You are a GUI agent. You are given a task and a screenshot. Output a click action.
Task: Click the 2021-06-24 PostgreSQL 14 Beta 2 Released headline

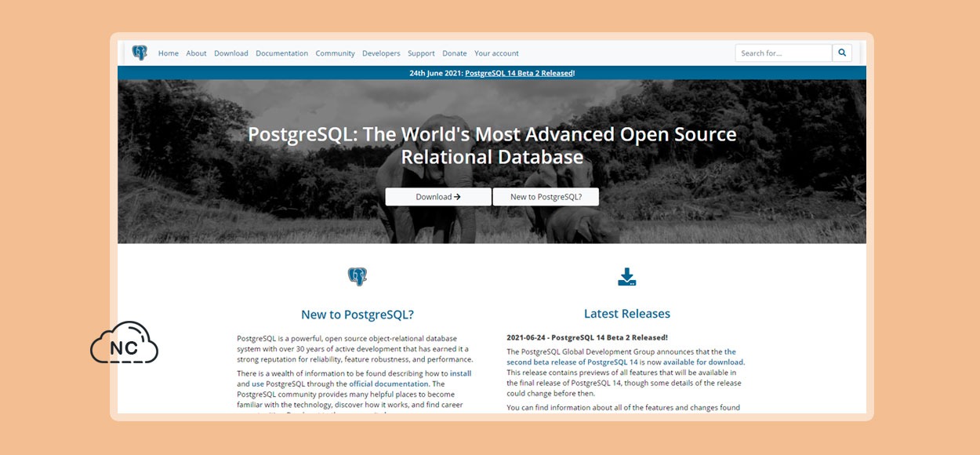[x=587, y=337]
